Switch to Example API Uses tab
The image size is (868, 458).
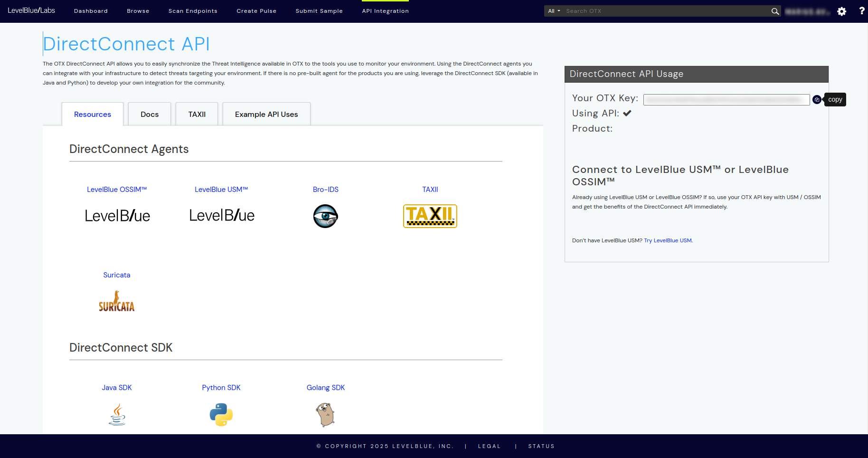[x=266, y=114]
